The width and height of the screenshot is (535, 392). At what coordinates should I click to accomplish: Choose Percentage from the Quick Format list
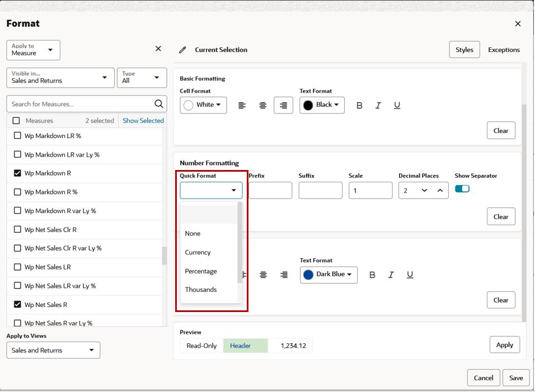(x=200, y=271)
